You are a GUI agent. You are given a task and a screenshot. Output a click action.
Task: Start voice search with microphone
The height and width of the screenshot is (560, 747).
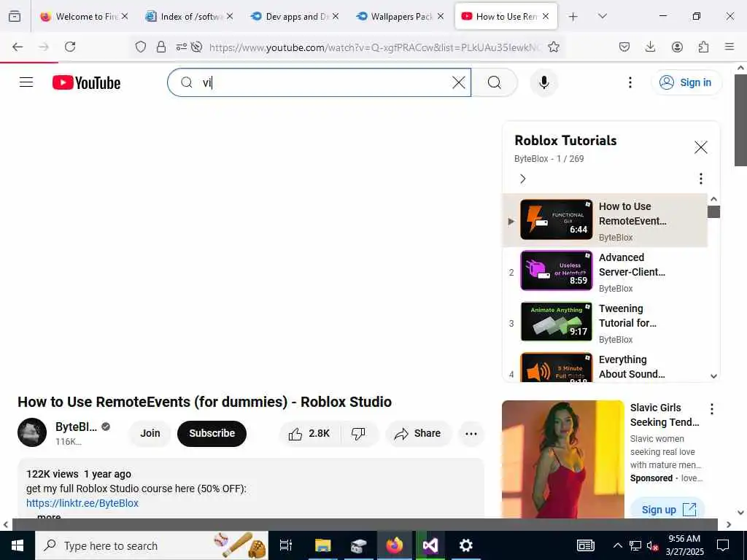543,82
